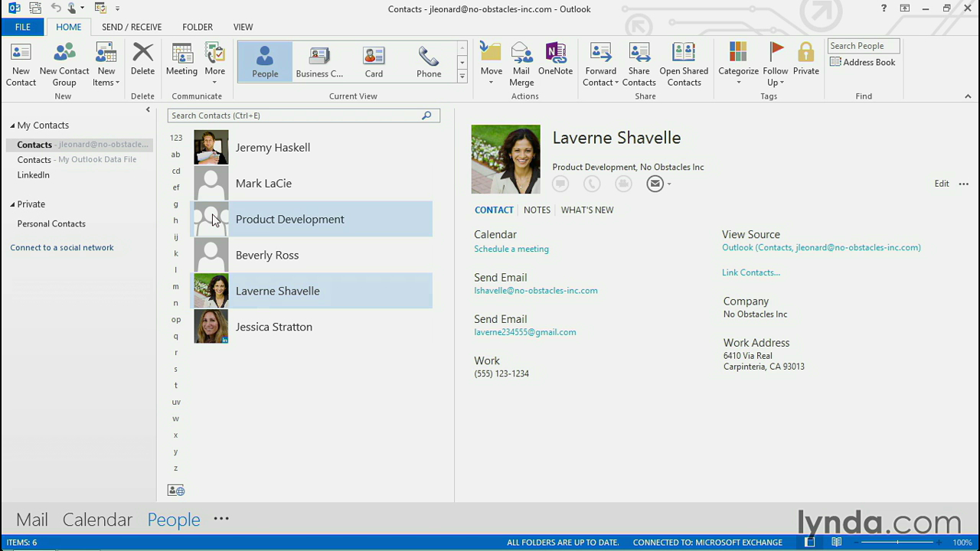This screenshot has width=980, height=551.
Task: Click Schedule a meeting link
Action: tap(511, 249)
